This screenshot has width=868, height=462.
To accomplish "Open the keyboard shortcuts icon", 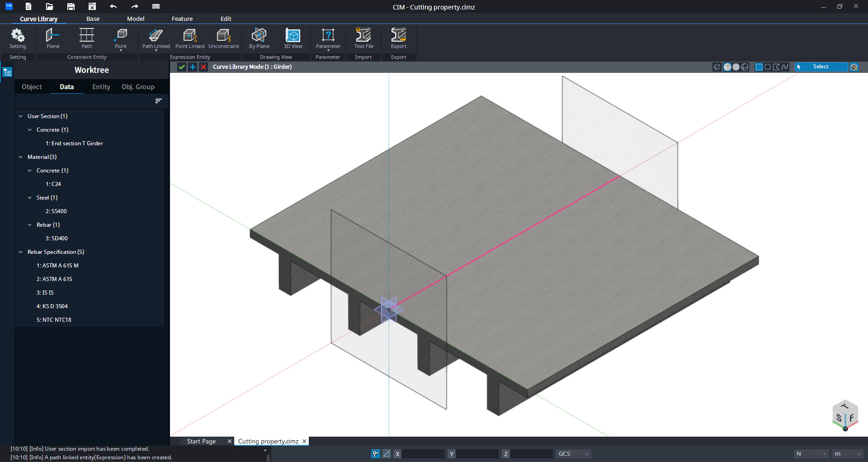I will tap(156, 6).
